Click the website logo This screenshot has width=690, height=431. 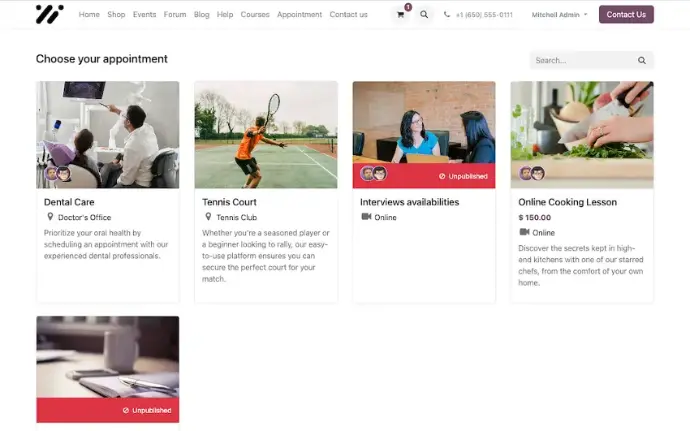pyautogui.click(x=49, y=14)
